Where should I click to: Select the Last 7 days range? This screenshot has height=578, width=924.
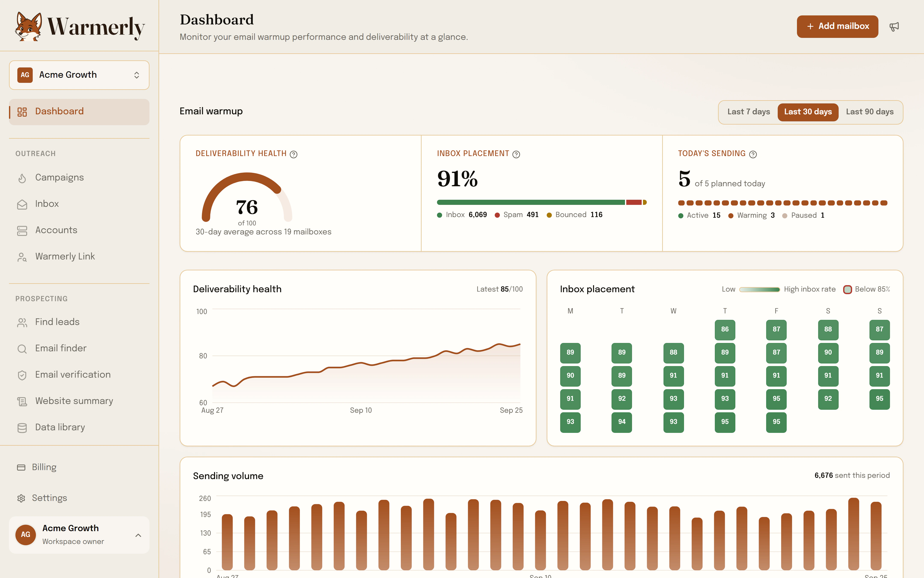click(x=748, y=112)
